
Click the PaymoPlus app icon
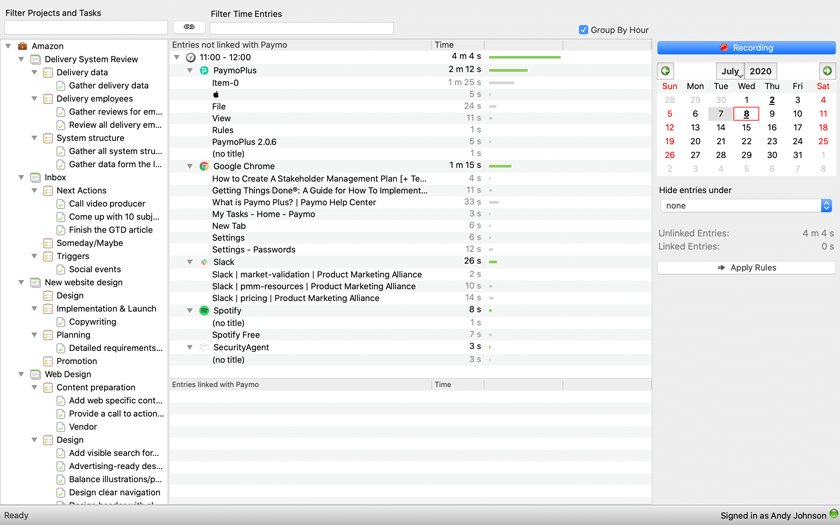pos(204,70)
